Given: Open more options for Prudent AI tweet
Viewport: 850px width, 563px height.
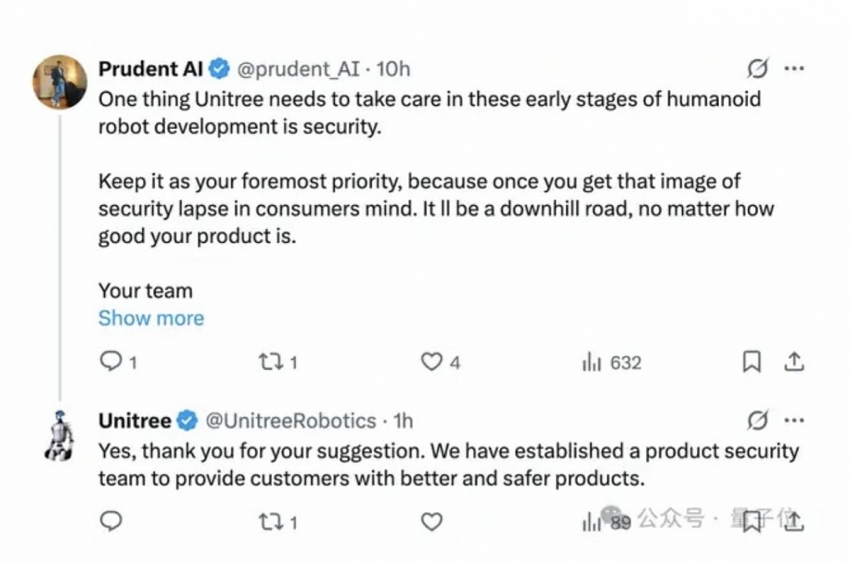Looking at the screenshot, I should click(x=794, y=69).
